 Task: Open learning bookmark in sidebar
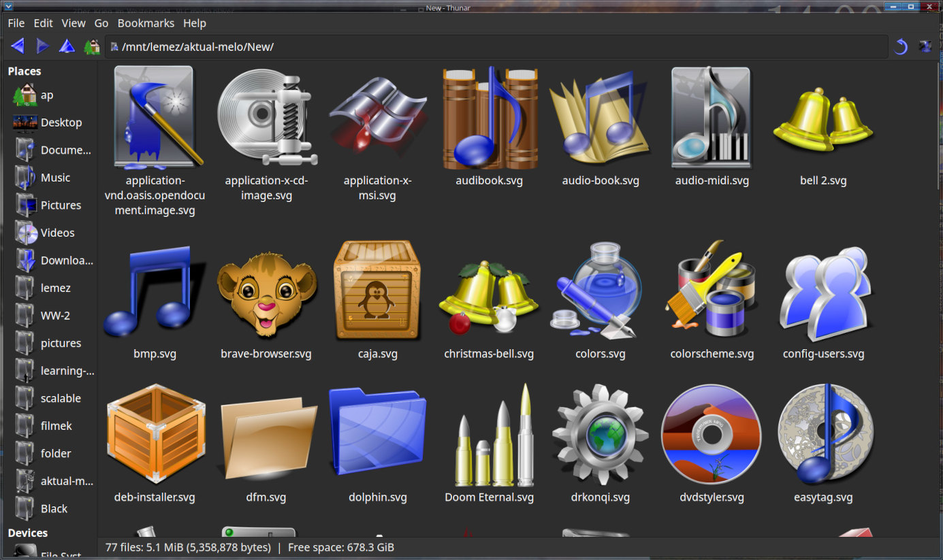(x=49, y=371)
